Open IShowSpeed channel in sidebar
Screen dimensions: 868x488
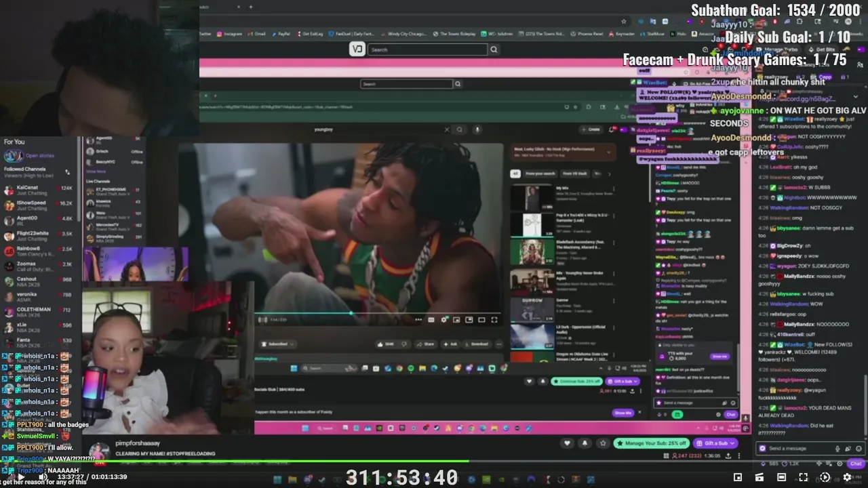coord(39,205)
